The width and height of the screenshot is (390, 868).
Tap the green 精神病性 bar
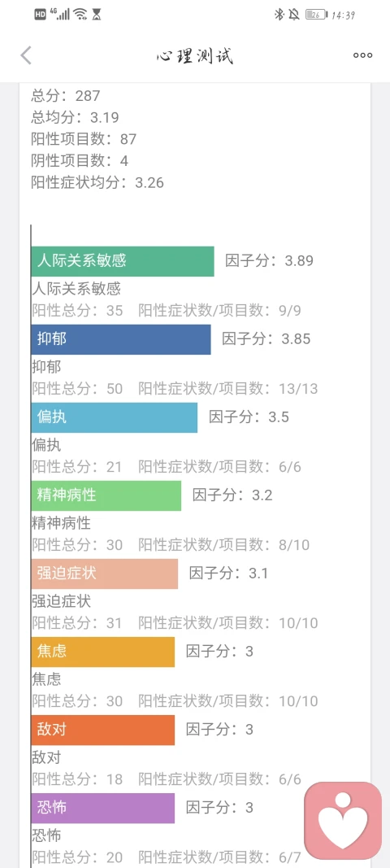(106, 495)
